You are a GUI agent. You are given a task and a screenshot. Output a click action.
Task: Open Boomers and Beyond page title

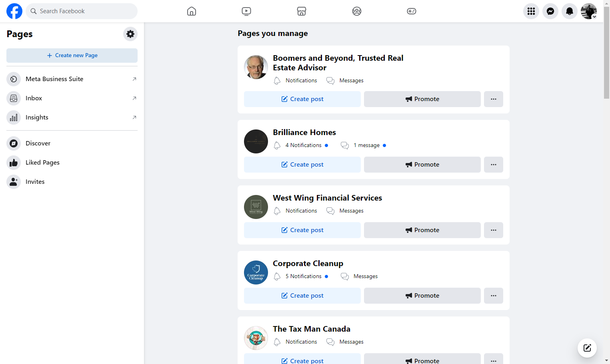(x=338, y=63)
